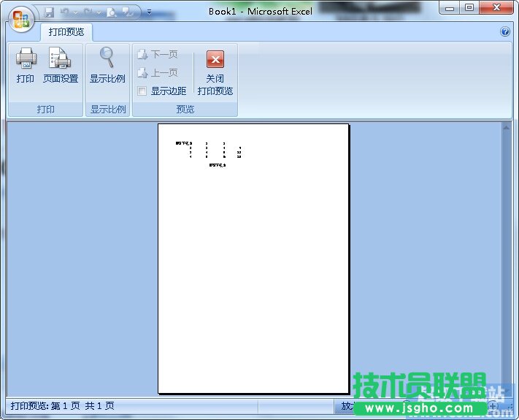Close print preview with the red X
The width and height of the screenshot is (519, 420).
point(215,60)
